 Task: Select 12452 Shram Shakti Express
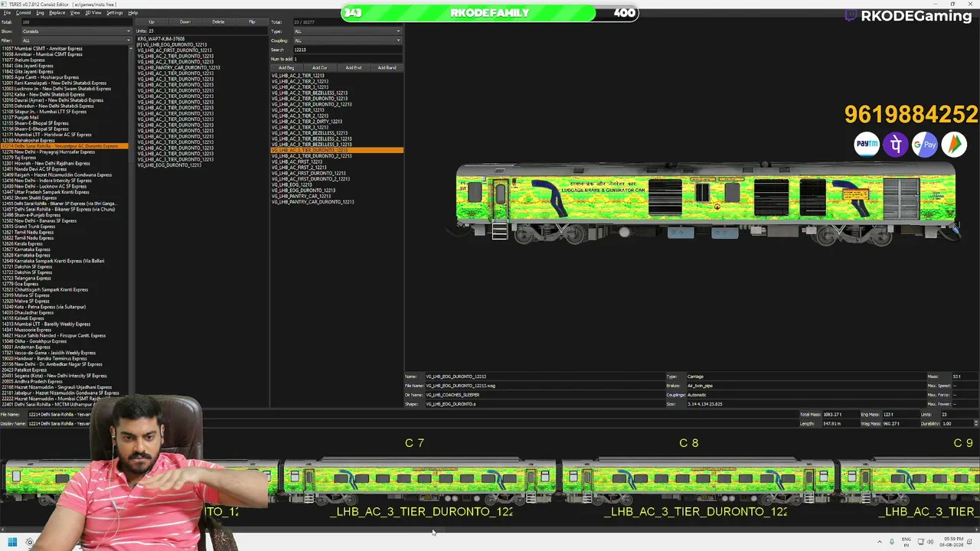coord(29,198)
